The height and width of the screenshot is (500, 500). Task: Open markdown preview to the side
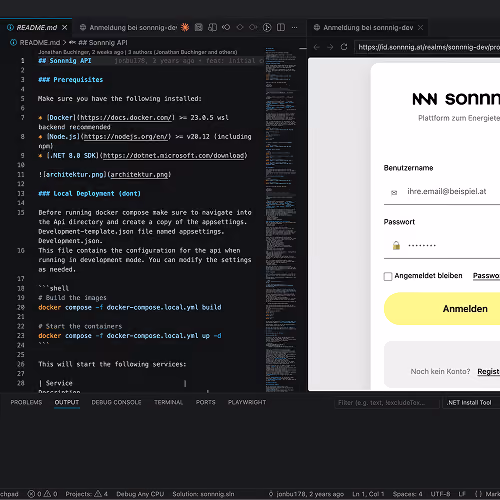pyautogui.click(x=212, y=27)
